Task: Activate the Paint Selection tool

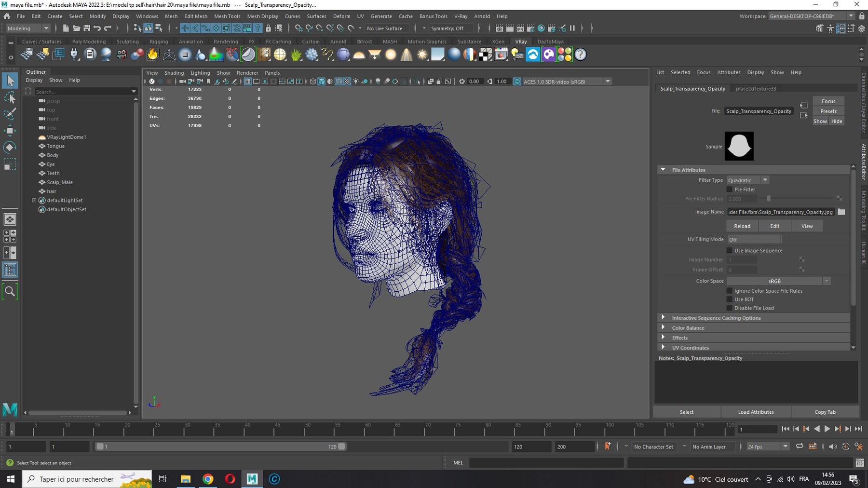Action: 10,114
